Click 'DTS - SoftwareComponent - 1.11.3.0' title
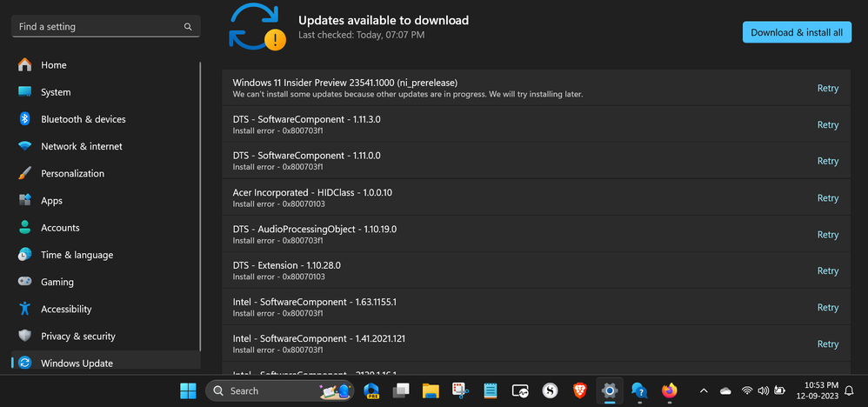868x407 pixels. pos(307,119)
